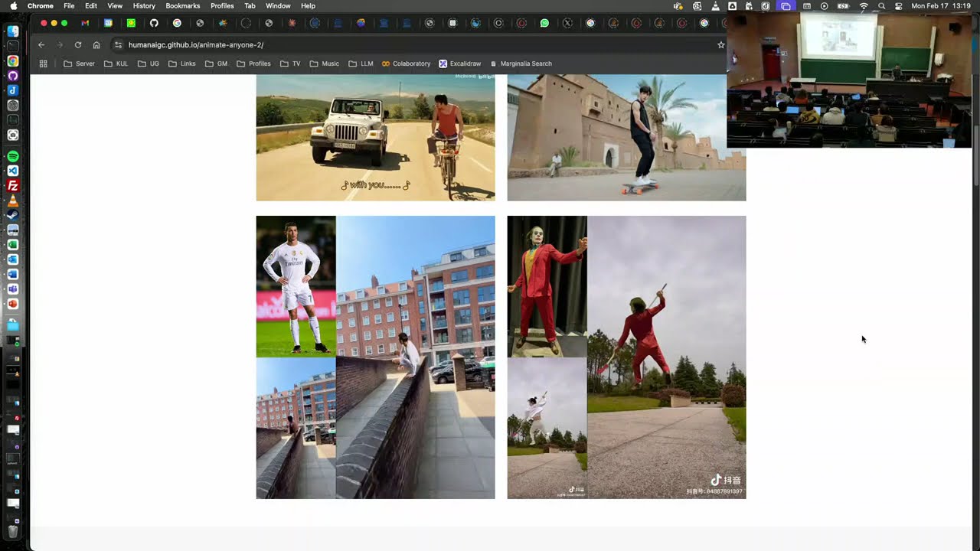
Task: Open the Edit menu
Action: click(x=91, y=5)
